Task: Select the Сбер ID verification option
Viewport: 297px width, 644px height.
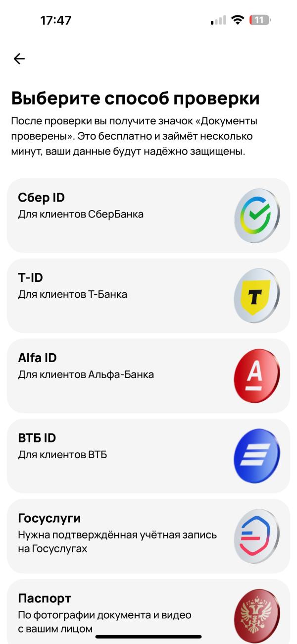Action: tap(148, 215)
